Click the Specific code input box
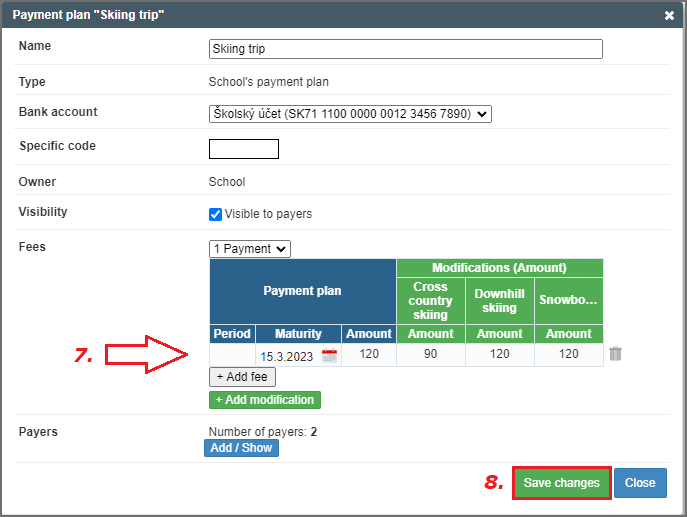 tap(243, 149)
